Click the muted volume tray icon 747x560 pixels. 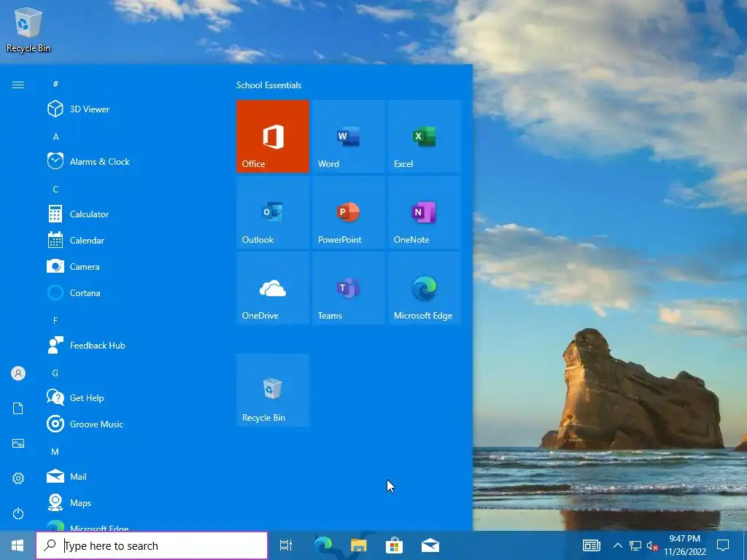653,545
